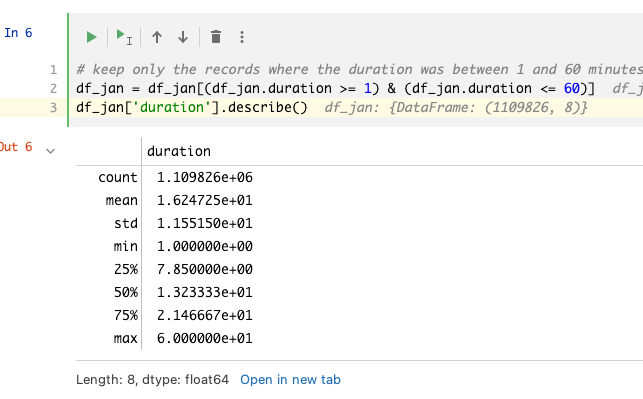Click the count value 1.109826e+06
643x399 pixels.
pyautogui.click(x=205, y=178)
